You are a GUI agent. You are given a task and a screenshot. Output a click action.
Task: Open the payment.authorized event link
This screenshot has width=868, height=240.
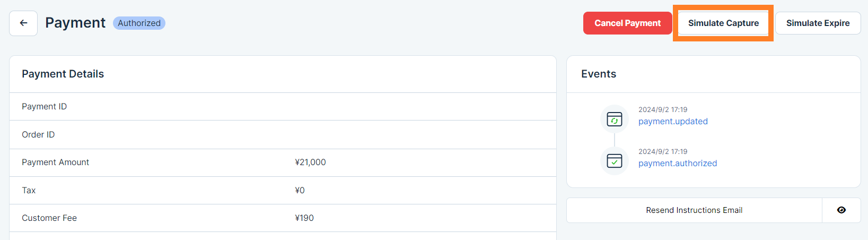pos(678,164)
